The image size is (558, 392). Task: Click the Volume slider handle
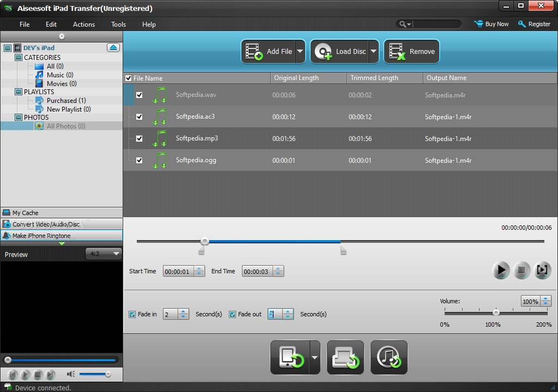coord(496,313)
